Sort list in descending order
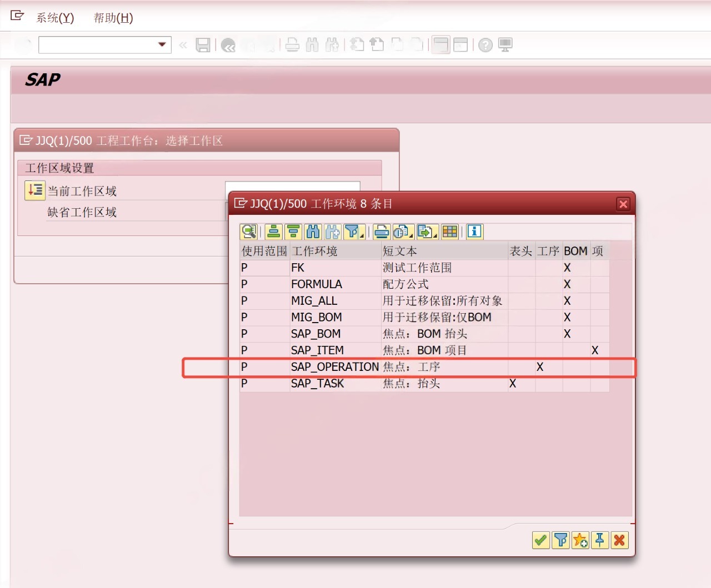The image size is (711, 588). coord(293,232)
